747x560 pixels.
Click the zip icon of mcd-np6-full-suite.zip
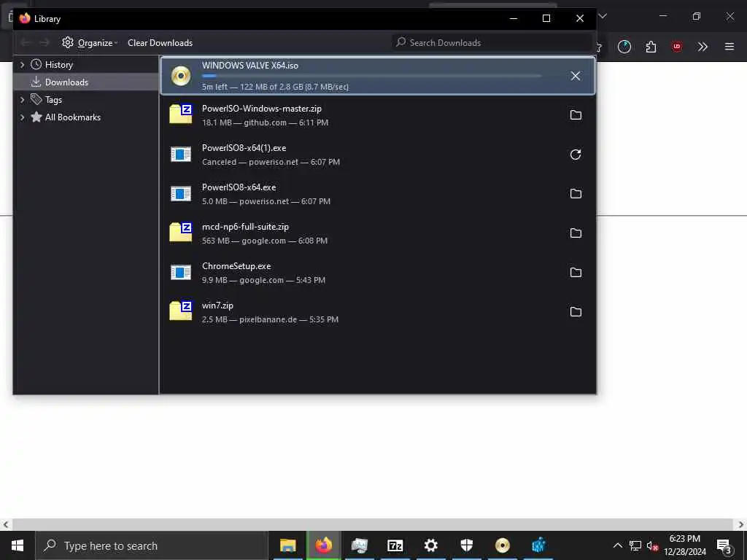click(x=181, y=233)
